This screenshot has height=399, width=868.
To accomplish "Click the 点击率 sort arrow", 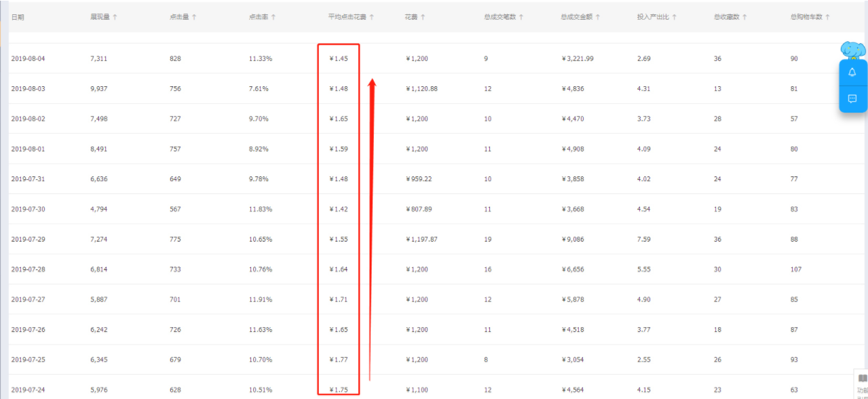I will pos(273,17).
